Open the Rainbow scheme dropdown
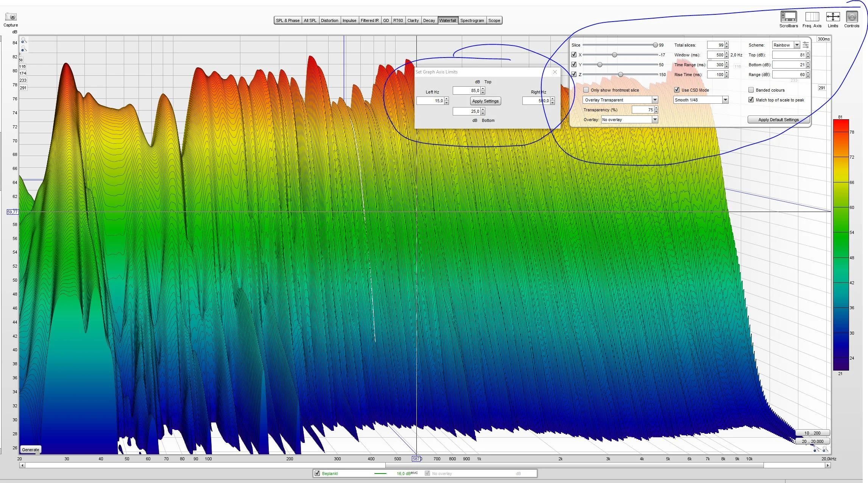Screen dimensions: 868x483 click(x=786, y=45)
